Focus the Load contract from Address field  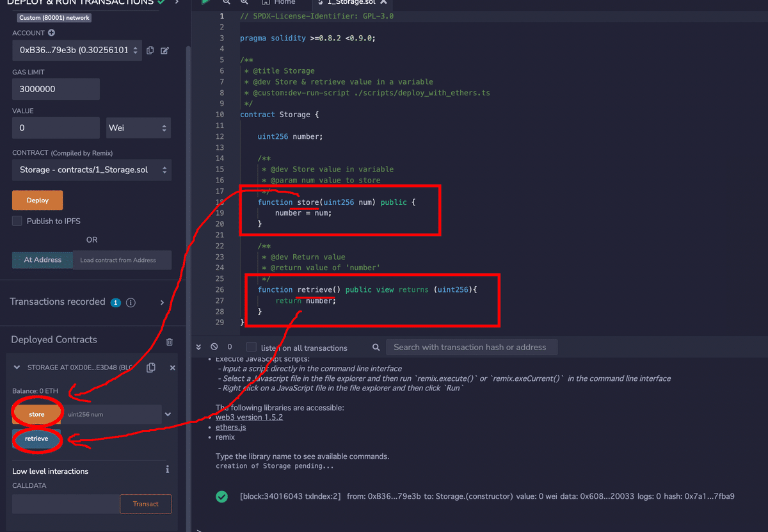pos(122,260)
